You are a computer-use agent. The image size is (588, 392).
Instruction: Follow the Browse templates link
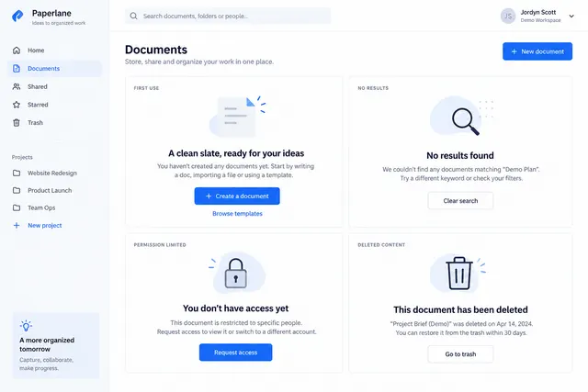pos(237,214)
